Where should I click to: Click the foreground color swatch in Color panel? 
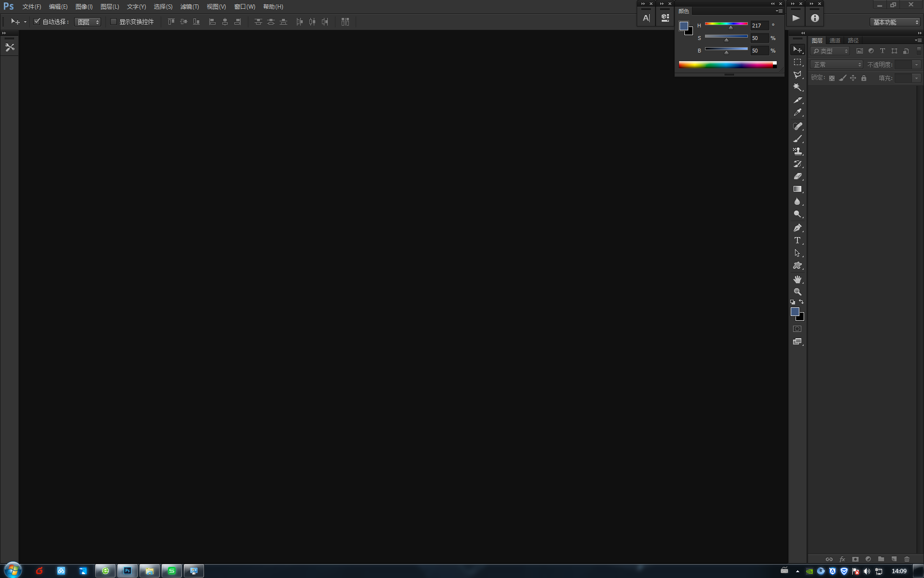pyautogui.click(x=683, y=26)
